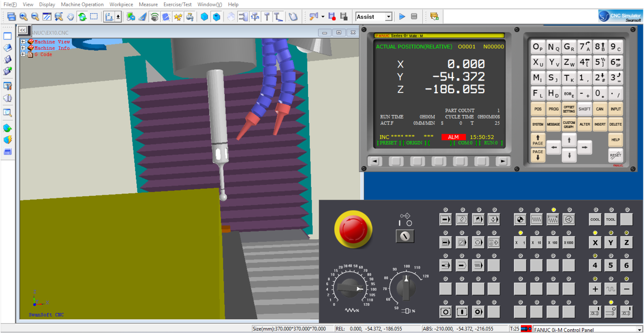644x333 pixels.
Task: Expand the Machine View tree node
Action: click(x=23, y=42)
